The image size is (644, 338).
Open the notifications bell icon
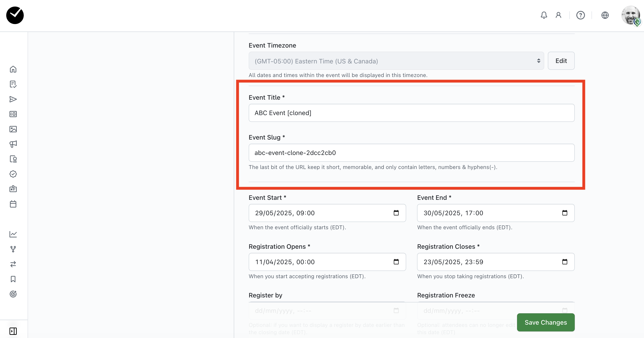click(544, 15)
